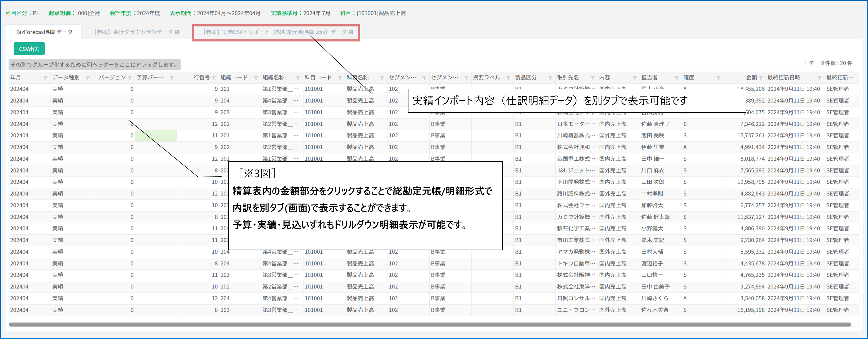Open filter for 確度 column
The image size is (868, 339).
718,78
